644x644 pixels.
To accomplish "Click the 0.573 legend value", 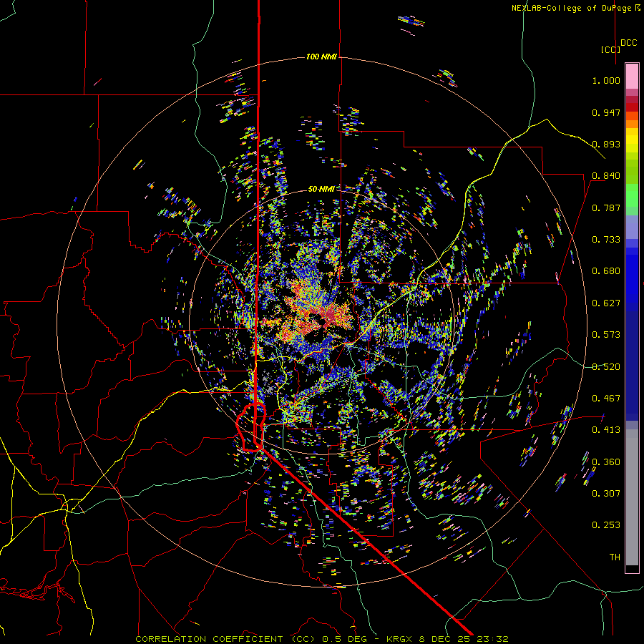I will point(606,335).
